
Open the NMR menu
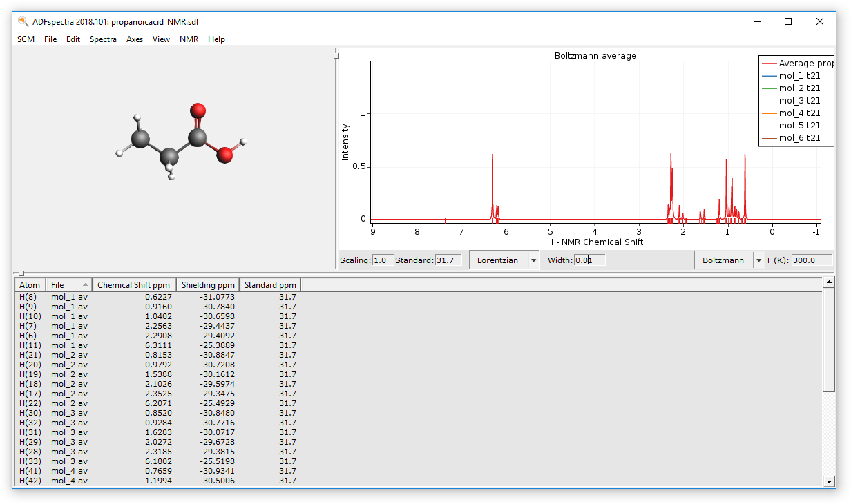(x=189, y=39)
